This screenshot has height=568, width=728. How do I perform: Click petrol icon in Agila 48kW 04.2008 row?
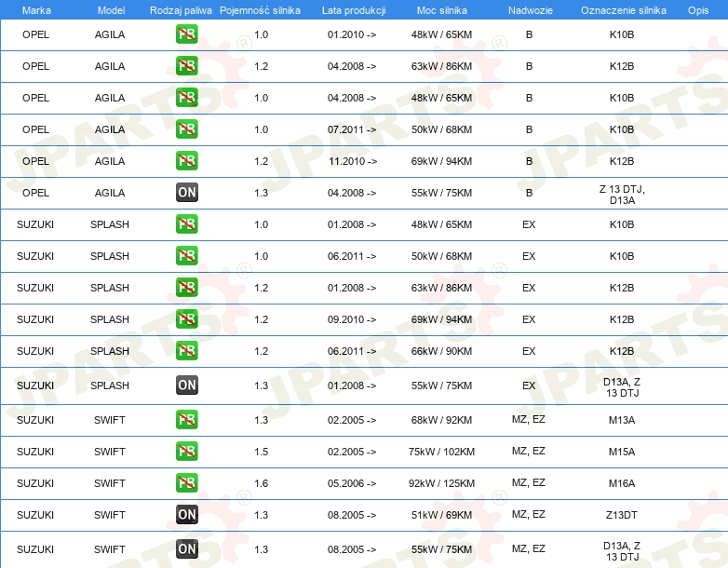pos(186,97)
